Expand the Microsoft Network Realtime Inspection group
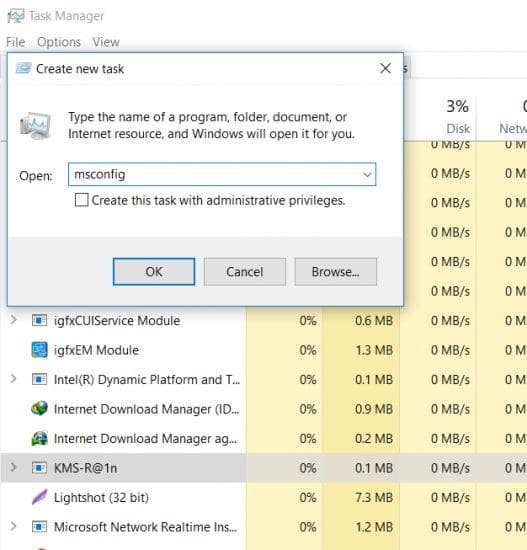The height and width of the screenshot is (550, 527). [x=13, y=526]
